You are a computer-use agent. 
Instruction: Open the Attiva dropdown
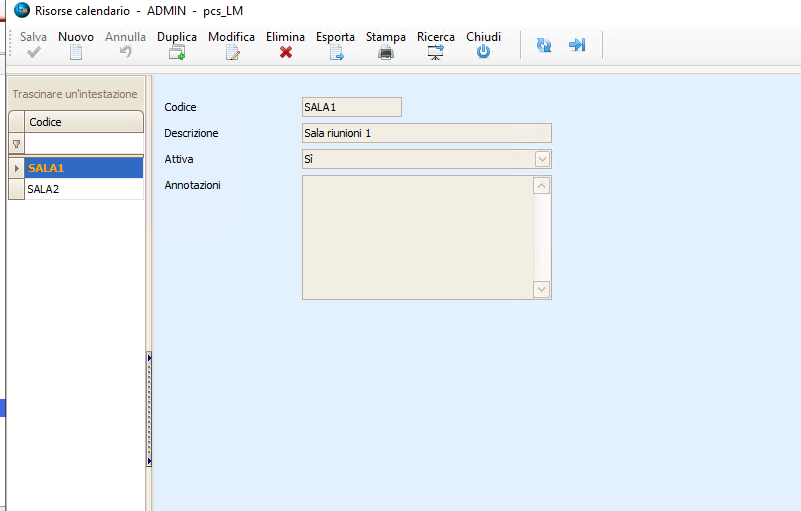(x=542, y=159)
